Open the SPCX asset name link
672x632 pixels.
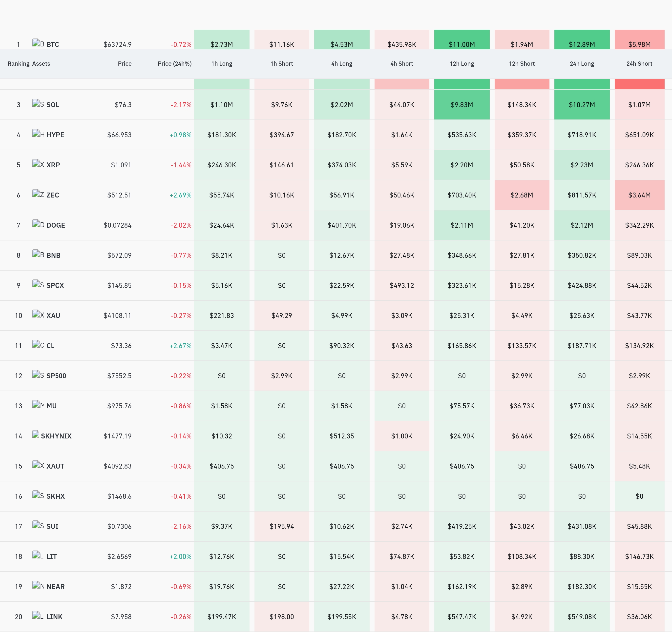point(55,285)
